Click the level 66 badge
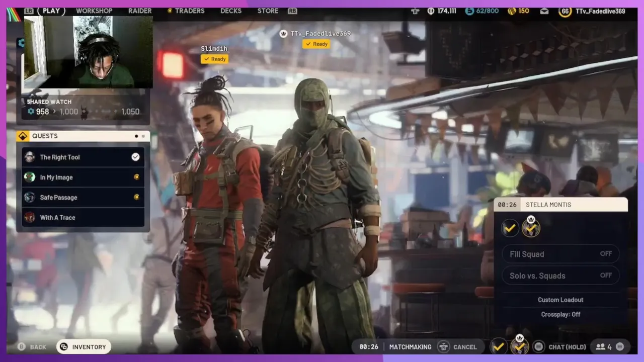The image size is (644, 362). pos(565,11)
